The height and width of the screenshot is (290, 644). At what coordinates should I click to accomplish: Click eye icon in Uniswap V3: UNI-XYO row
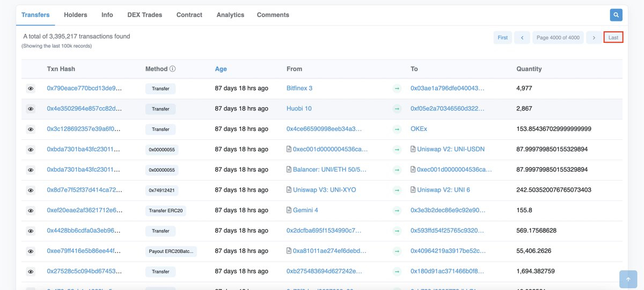31,190
